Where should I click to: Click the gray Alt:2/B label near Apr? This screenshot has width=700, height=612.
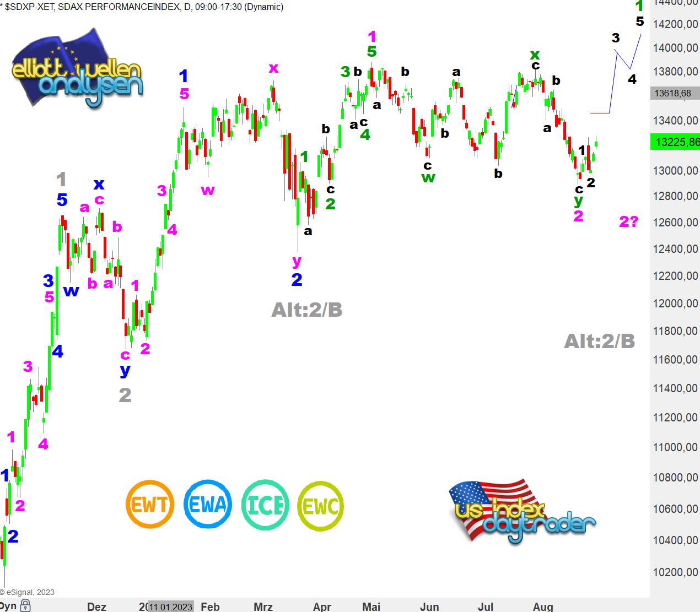tap(307, 310)
